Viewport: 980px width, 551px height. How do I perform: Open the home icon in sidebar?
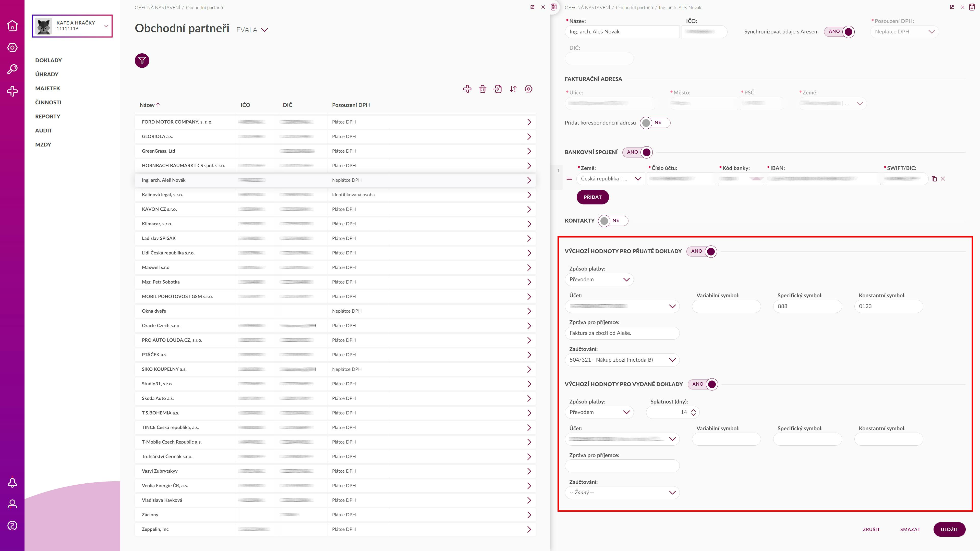[x=12, y=26]
